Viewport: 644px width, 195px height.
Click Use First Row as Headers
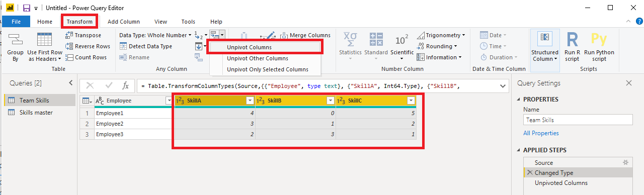(45, 47)
